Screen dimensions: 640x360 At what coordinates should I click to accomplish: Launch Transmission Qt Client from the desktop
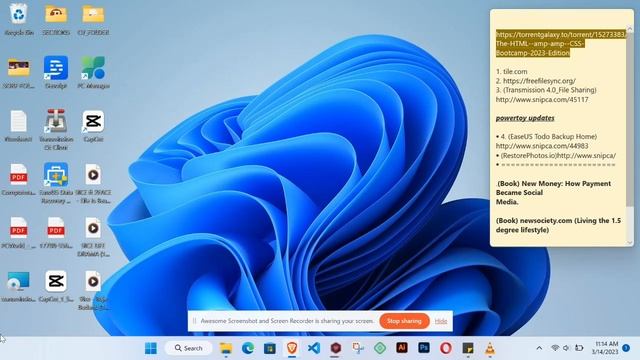[56, 129]
